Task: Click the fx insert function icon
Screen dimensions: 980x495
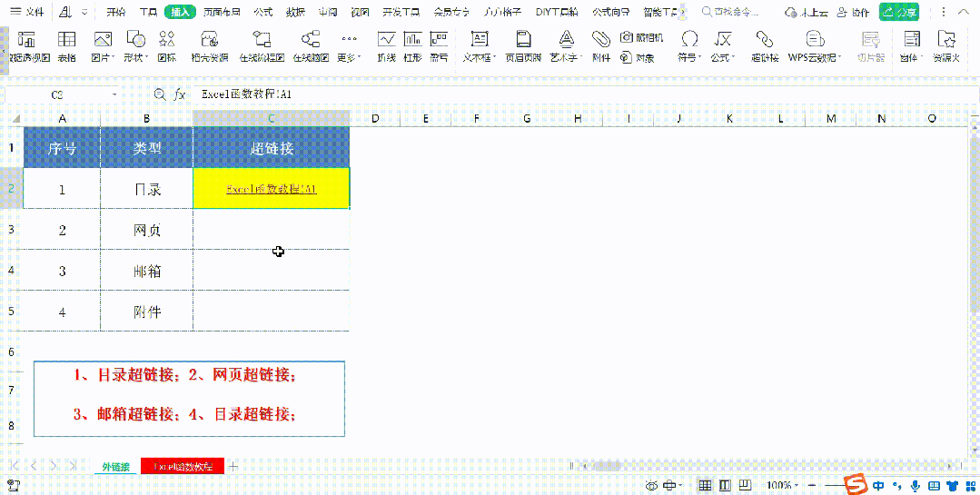Action: tap(179, 94)
